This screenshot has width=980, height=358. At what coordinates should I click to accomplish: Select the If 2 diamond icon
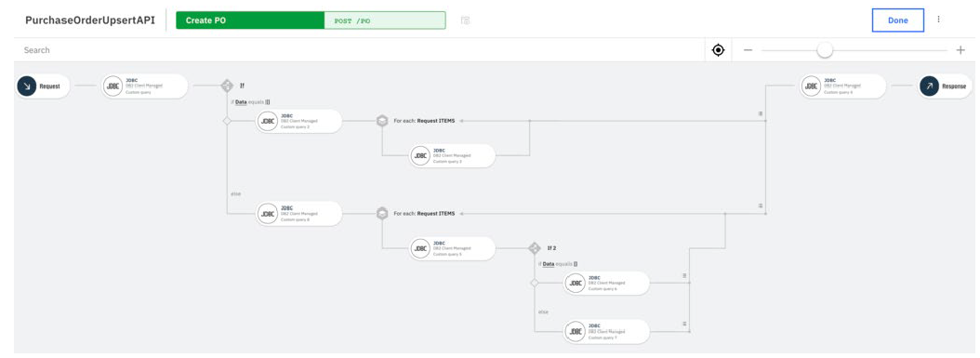tap(535, 248)
